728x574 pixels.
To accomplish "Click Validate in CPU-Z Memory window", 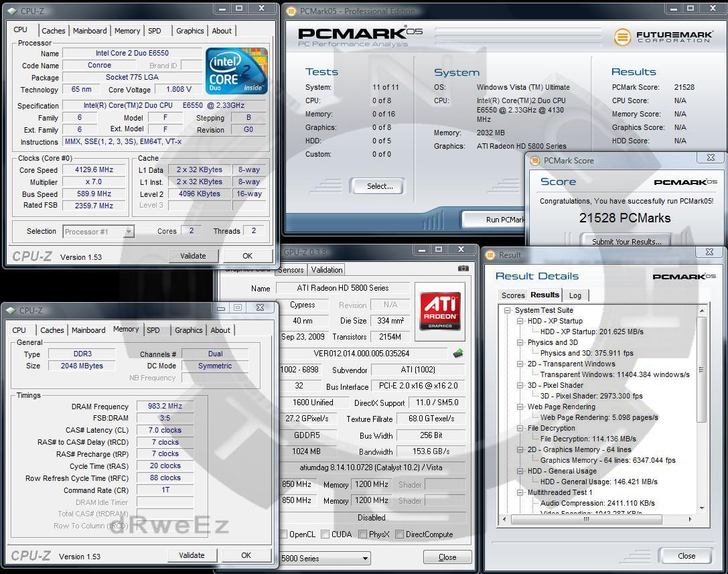I will pos(192,555).
